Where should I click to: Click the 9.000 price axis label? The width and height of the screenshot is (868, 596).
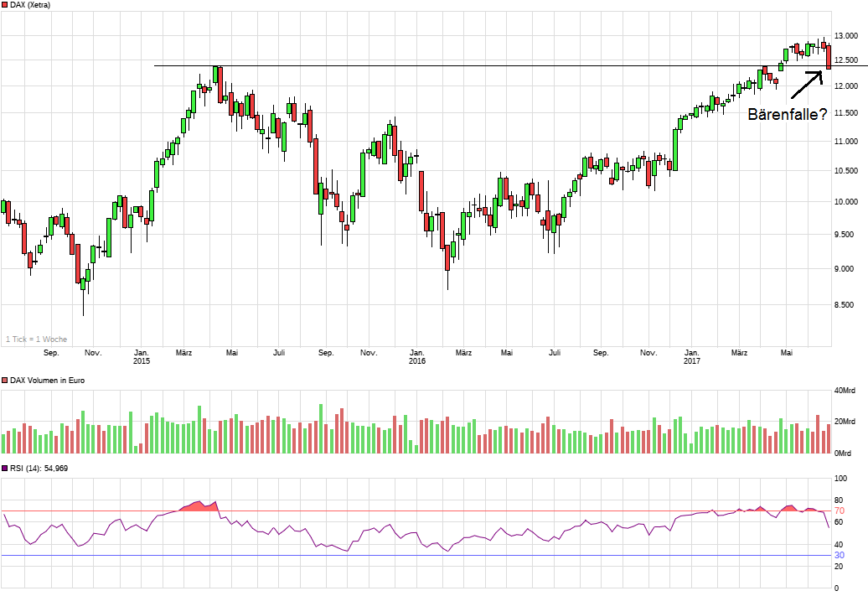click(845, 269)
